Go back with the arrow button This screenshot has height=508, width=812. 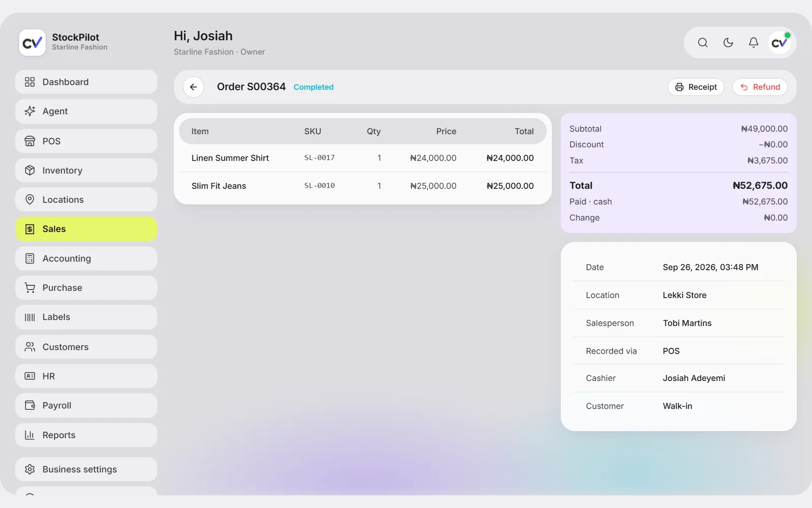[x=193, y=87]
